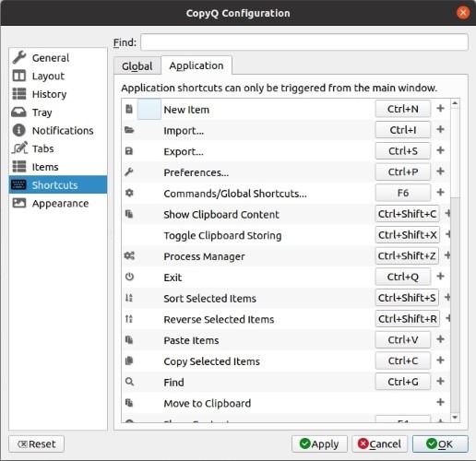This screenshot has width=476, height=461.
Task: Click the Commands gear icon
Action: click(x=129, y=193)
